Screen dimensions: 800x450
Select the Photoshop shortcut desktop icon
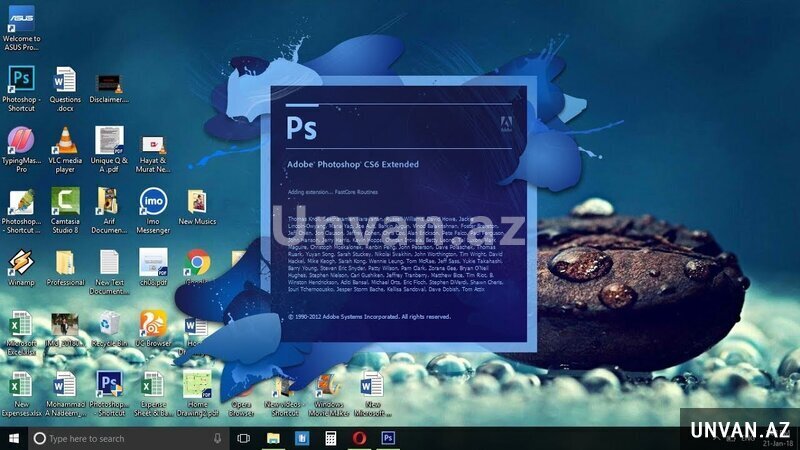(20, 80)
